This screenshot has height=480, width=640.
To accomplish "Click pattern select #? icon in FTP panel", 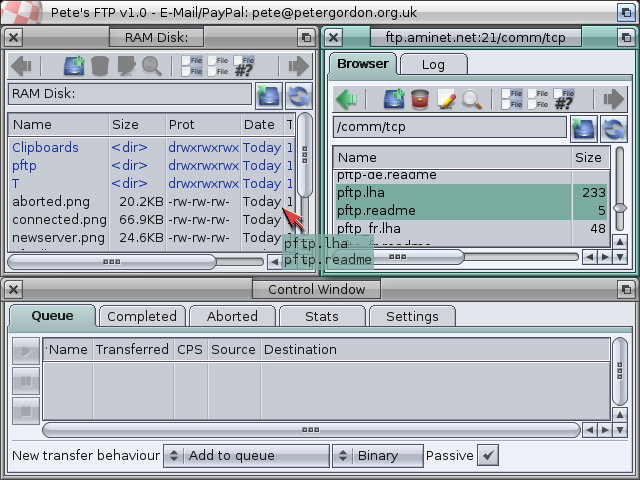I will [564, 99].
